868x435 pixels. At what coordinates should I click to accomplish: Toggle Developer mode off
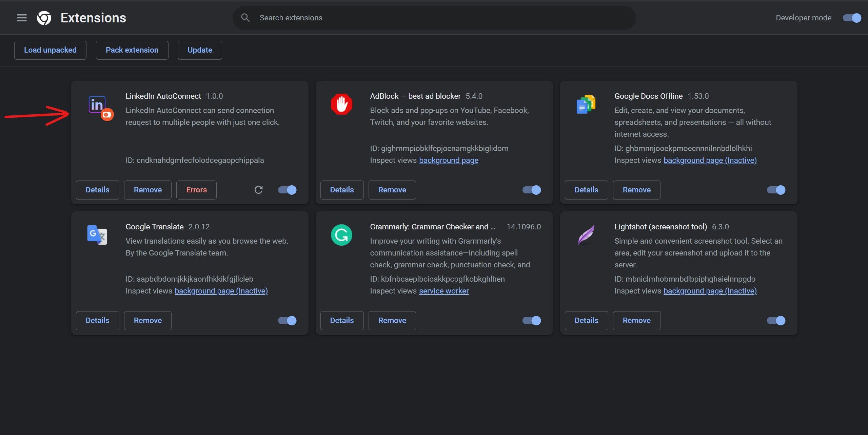851,18
